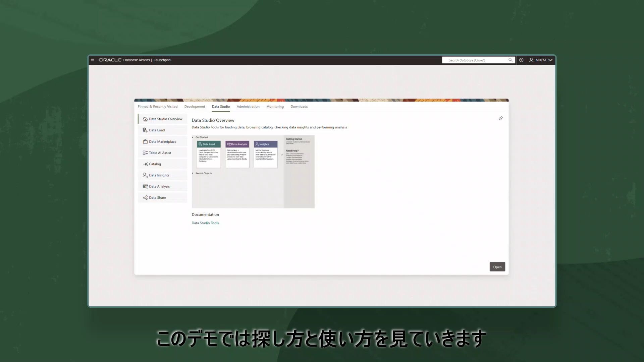Click the Open button
This screenshot has width=644, height=362.
pyautogui.click(x=497, y=267)
